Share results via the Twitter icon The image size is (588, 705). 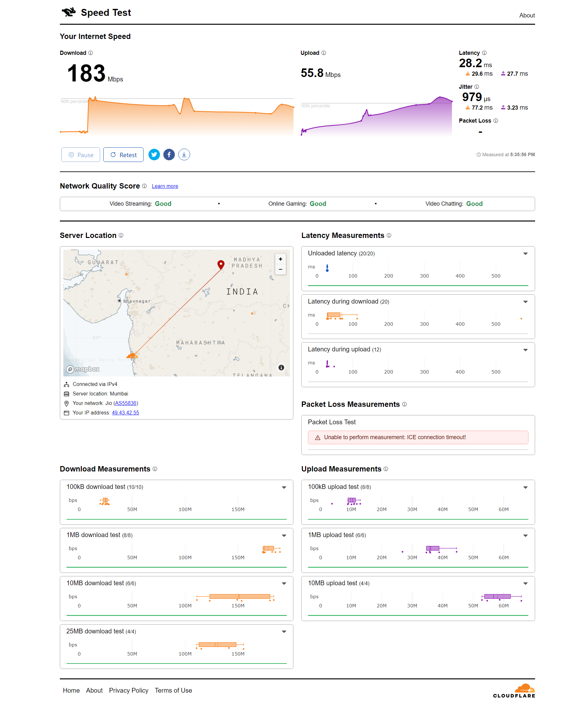(154, 155)
